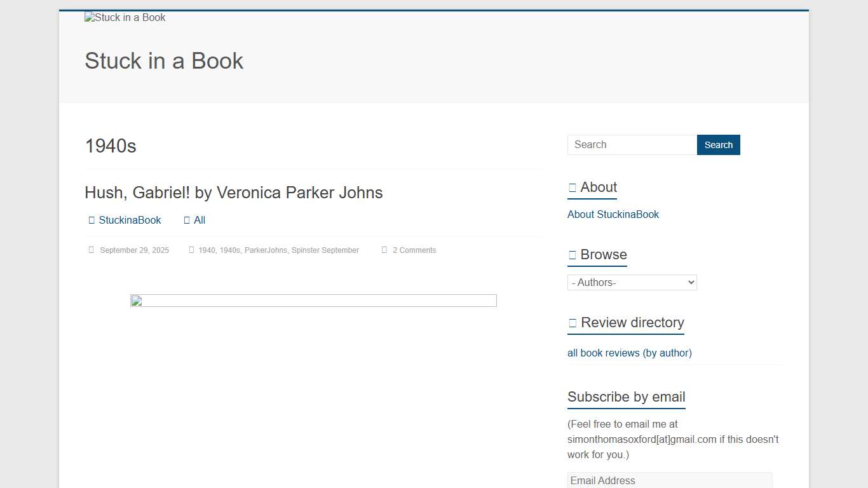Click the comment icon beside 2 Comments

tap(384, 250)
